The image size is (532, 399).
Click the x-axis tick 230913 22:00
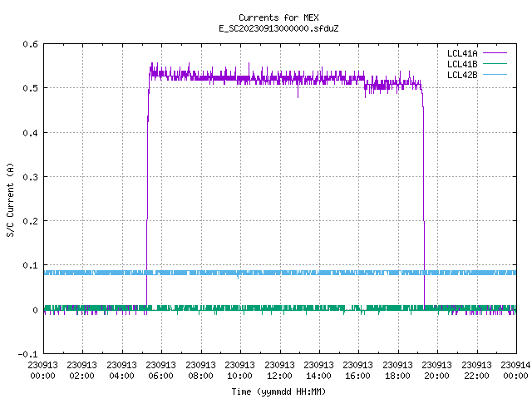[x=476, y=371]
